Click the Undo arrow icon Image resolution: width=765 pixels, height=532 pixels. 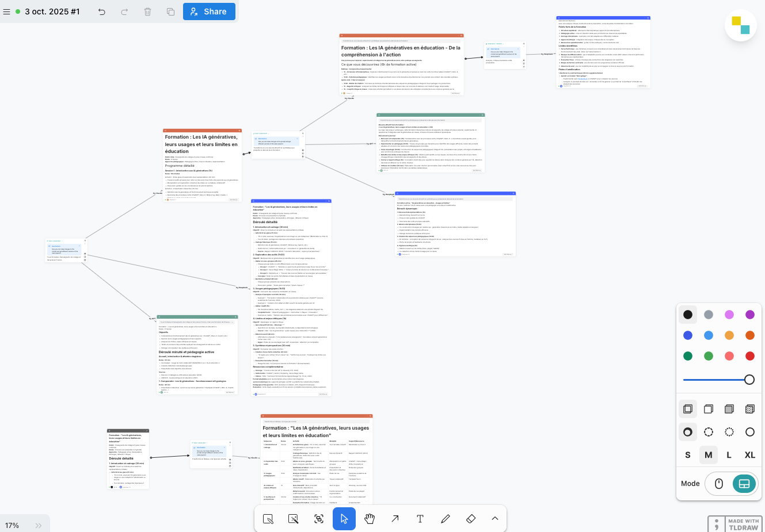click(102, 12)
